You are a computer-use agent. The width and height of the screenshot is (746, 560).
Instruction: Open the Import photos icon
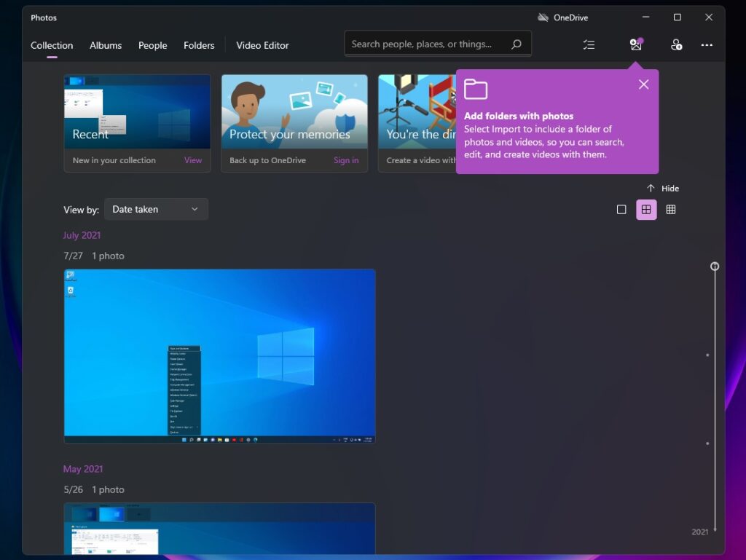(635, 44)
